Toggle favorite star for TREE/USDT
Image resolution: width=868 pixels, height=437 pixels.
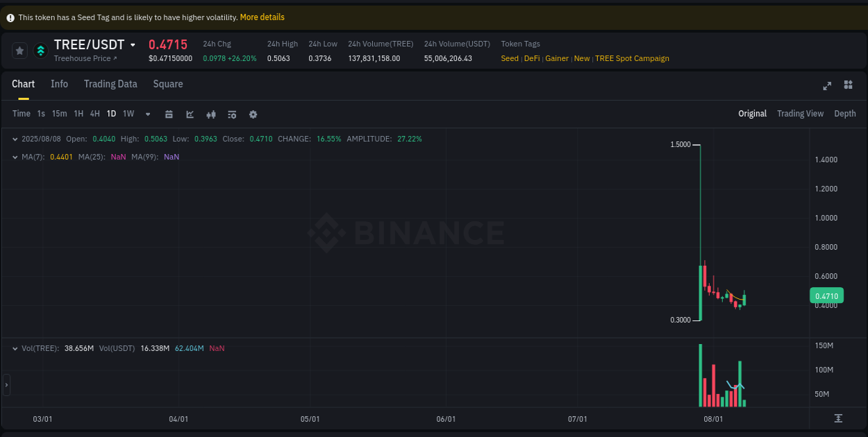(x=19, y=50)
